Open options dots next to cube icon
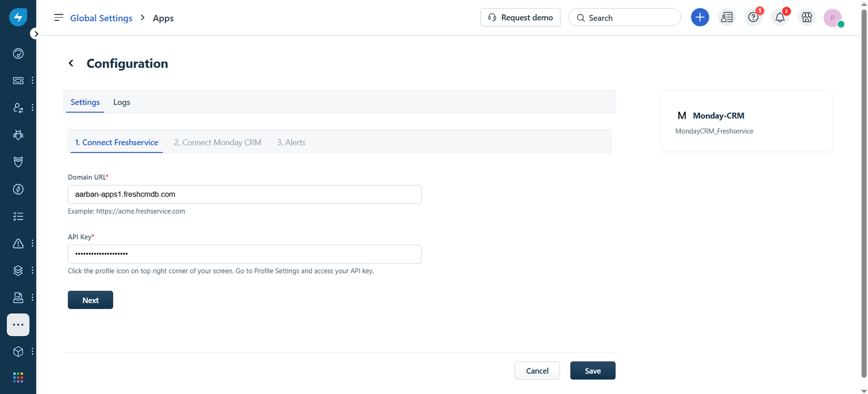Screen dimensions: 868x394 pos(32,351)
